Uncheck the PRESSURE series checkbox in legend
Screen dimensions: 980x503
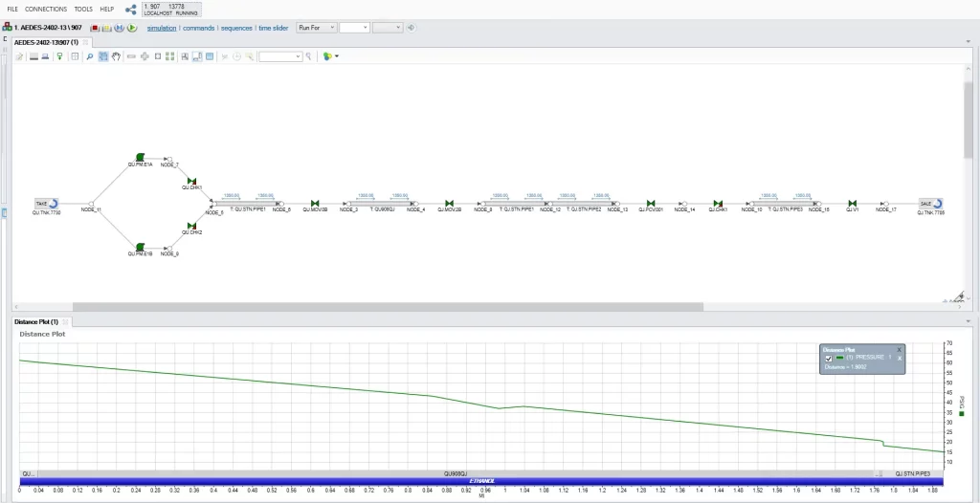pyautogui.click(x=828, y=358)
